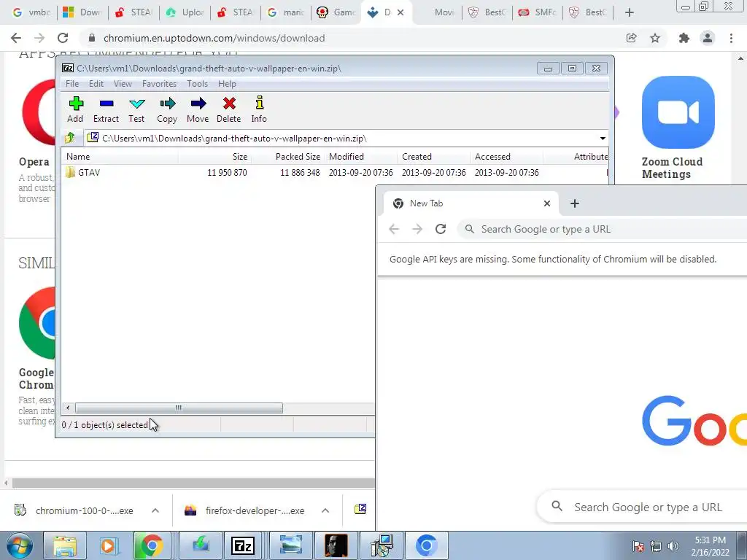Viewport: 747px width, 560px height.
Task: Switch to the vmbc Google tab
Action: (31, 12)
